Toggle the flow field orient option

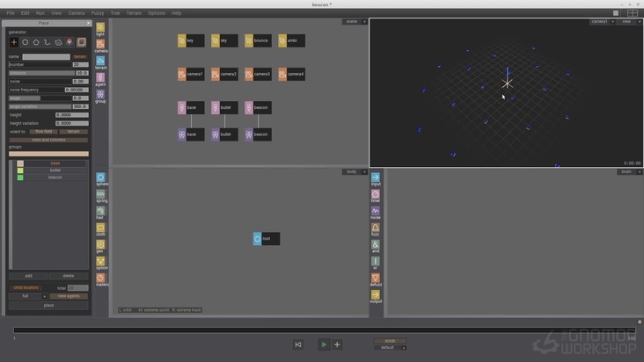coord(42,131)
